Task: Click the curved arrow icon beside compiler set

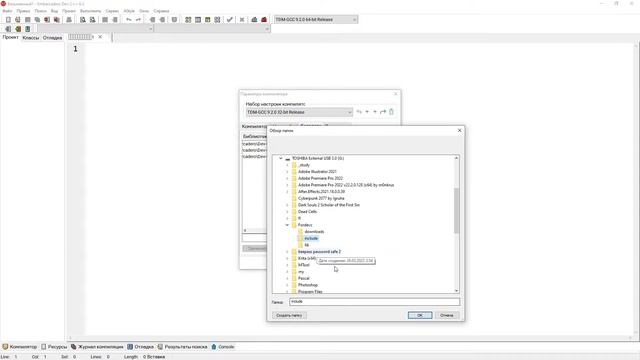Action: tap(383, 112)
